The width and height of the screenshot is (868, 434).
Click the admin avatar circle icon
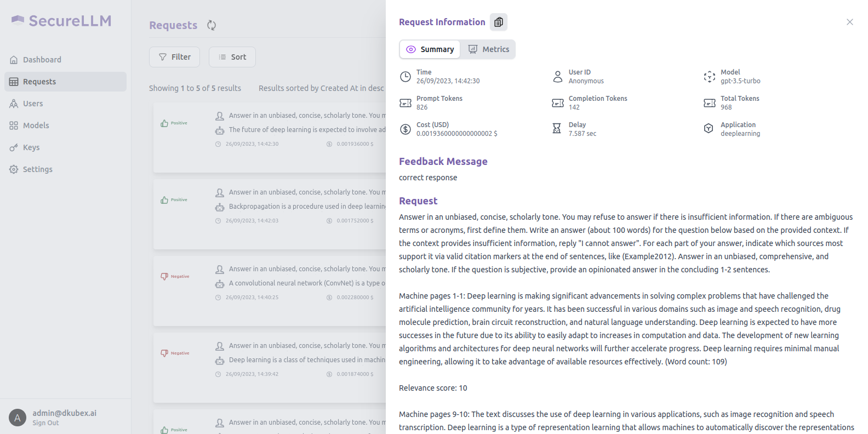18,418
